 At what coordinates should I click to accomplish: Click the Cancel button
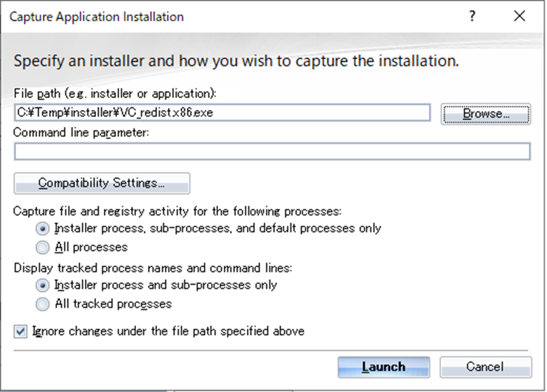pyautogui.click(x=485, y=367)
